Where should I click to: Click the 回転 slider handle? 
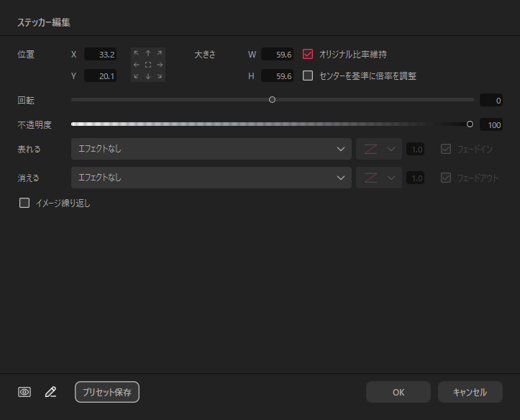272,100
